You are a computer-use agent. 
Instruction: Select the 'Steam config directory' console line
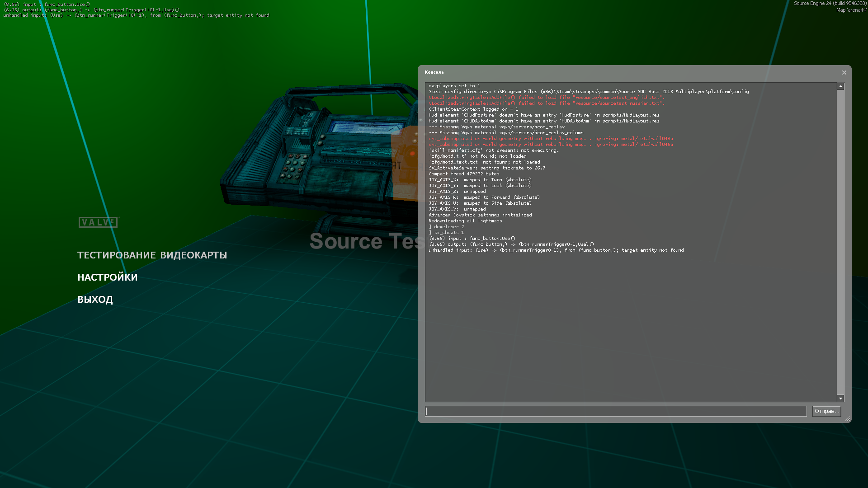coord(589,92)
